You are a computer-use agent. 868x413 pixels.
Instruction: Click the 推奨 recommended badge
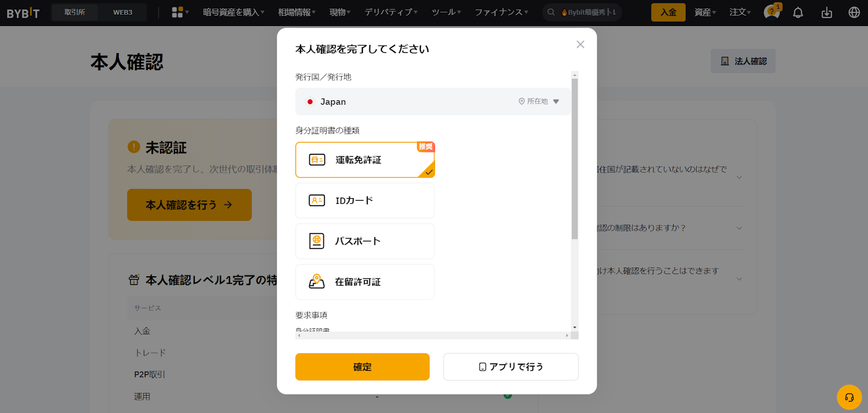click(x=426, y=147)
